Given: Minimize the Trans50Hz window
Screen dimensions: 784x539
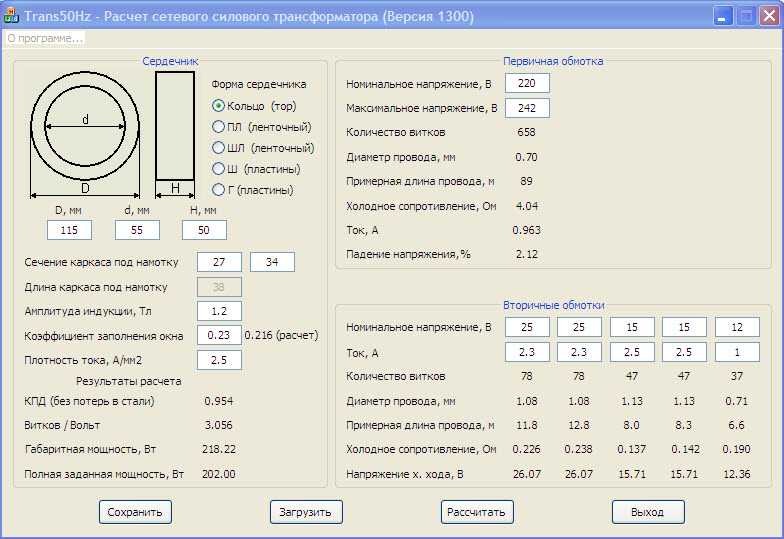Looking at the screenshot, I should [x=722, y=16].
